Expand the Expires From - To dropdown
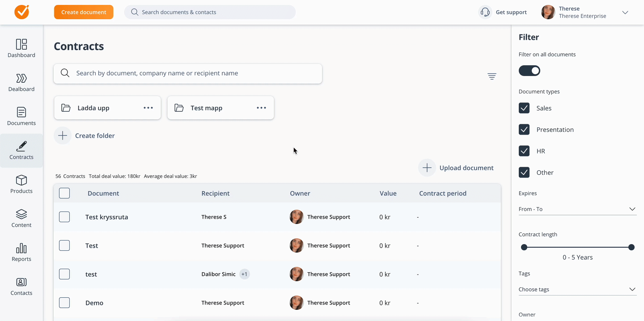This screenshot has height=321, width=644. coord(632,209)
